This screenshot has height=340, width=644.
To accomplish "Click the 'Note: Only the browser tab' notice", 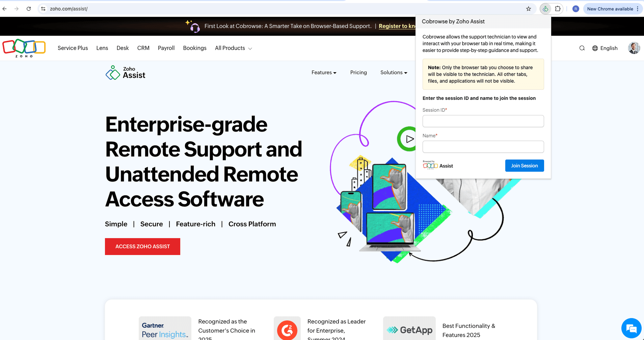I will (483, 74).
